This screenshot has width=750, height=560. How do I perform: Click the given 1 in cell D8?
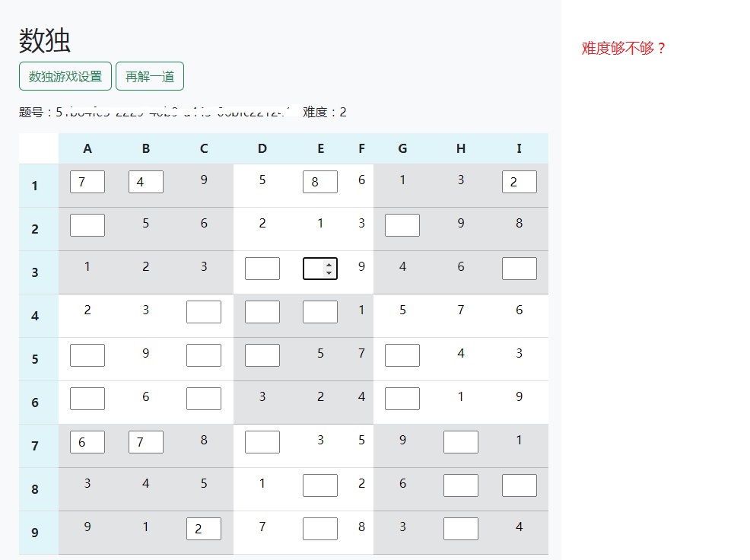(x=262, y=483)
